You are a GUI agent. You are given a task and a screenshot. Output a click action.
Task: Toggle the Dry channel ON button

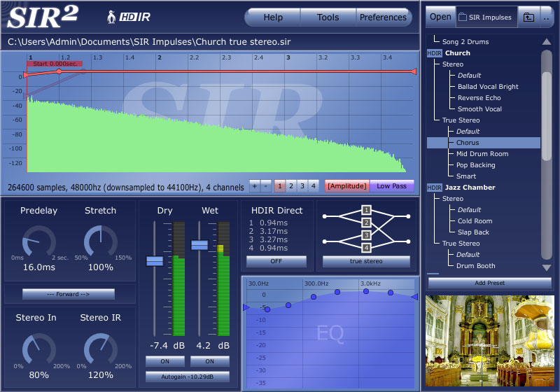pos(165,361)
